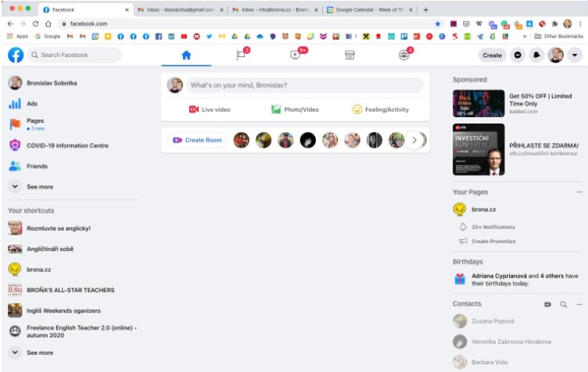Go to Watch video tab
Screen dimensions: 588x372
click(x=296, y=55)
